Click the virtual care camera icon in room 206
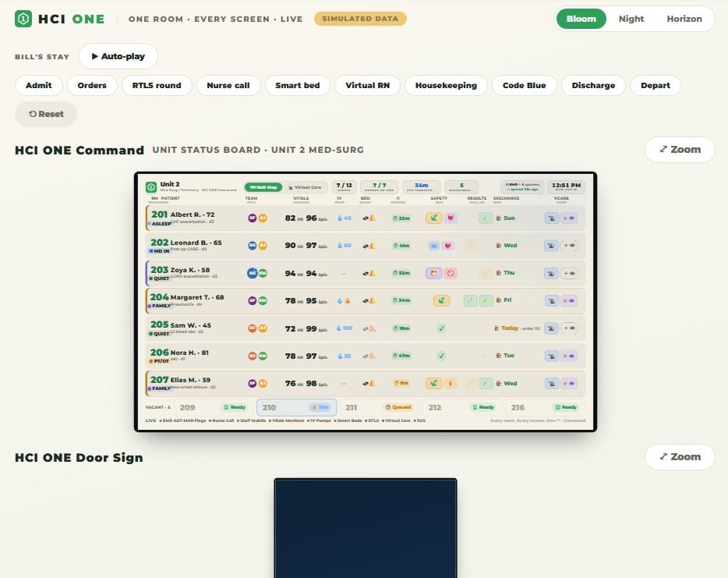728x578 pixels. [552, 356]
